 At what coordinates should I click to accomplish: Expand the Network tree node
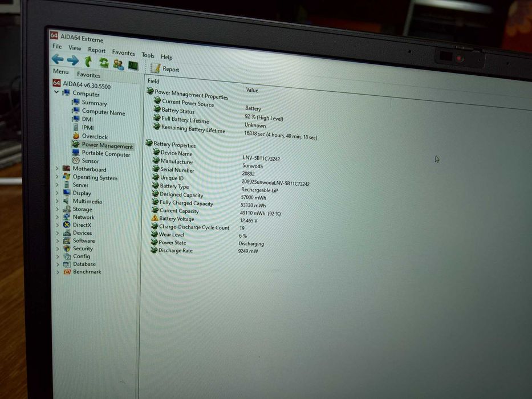[57, 217]
